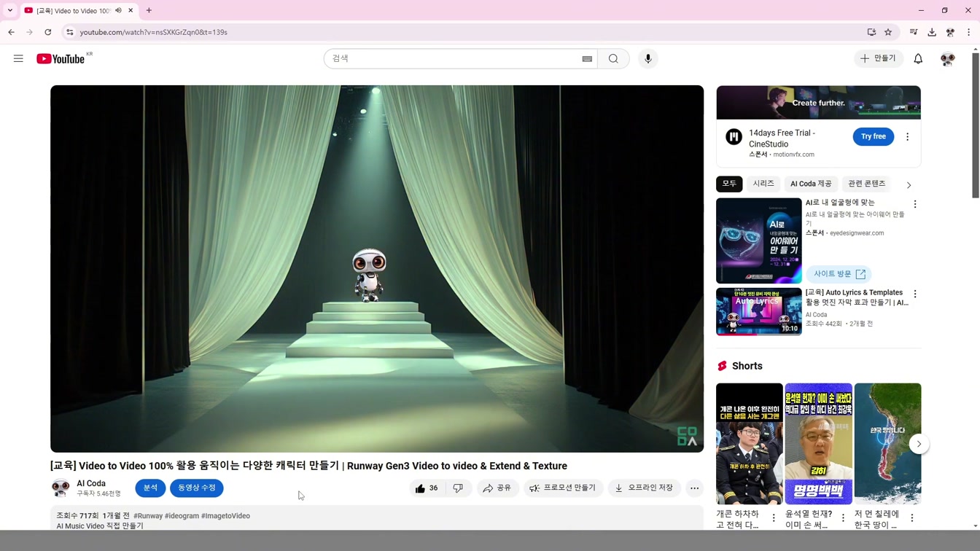
Task: Open second Short with 명명백백 caption
Action: 818,444
